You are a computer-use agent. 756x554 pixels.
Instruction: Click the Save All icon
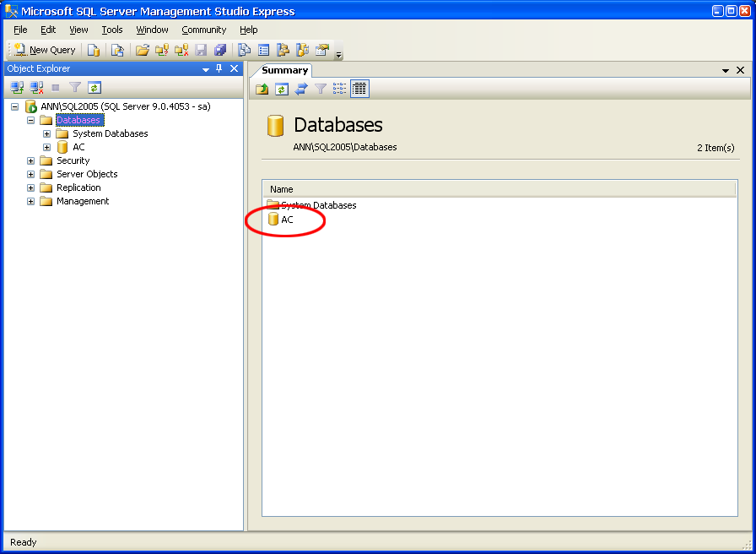[220, 50]
